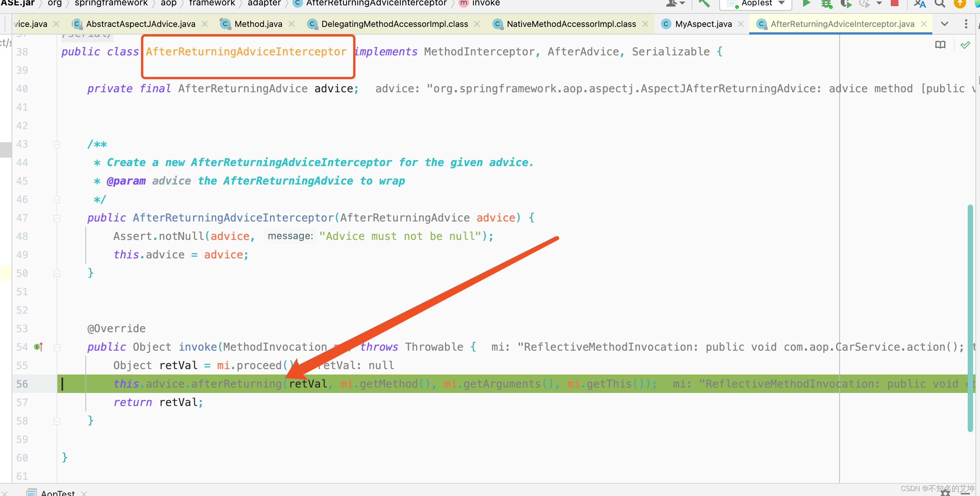Open the AopTest run configuration dropdown

[755, 4]
